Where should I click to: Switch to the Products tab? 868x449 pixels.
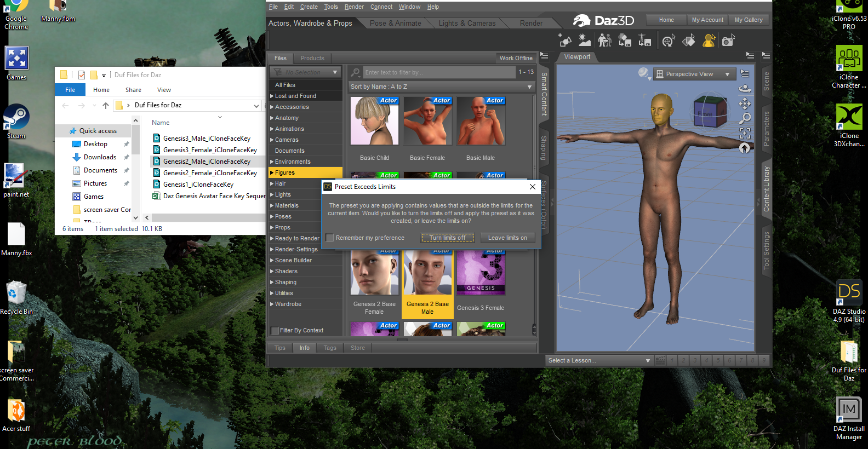pyautogui.click(x=312, y=58)
